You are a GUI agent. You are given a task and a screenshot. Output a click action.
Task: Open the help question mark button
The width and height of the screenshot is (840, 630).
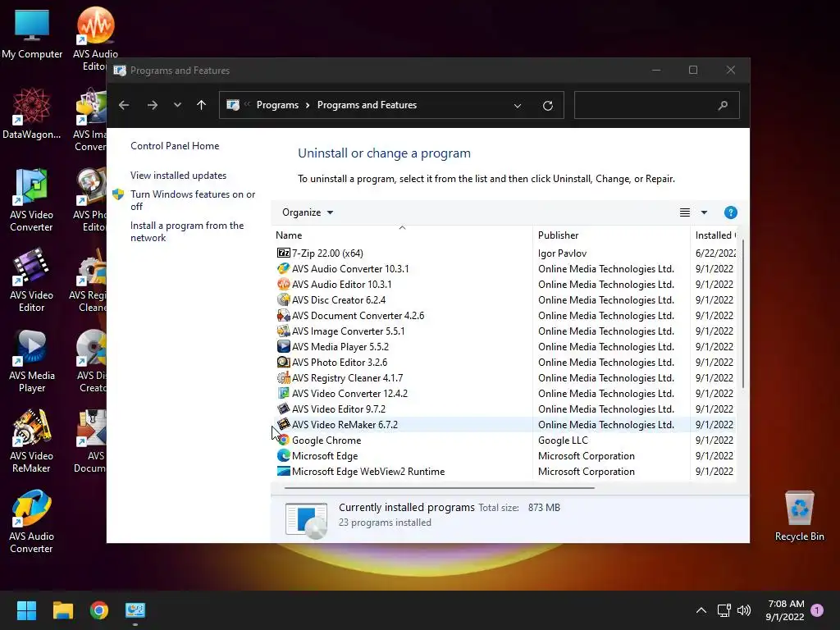point(730,212)
